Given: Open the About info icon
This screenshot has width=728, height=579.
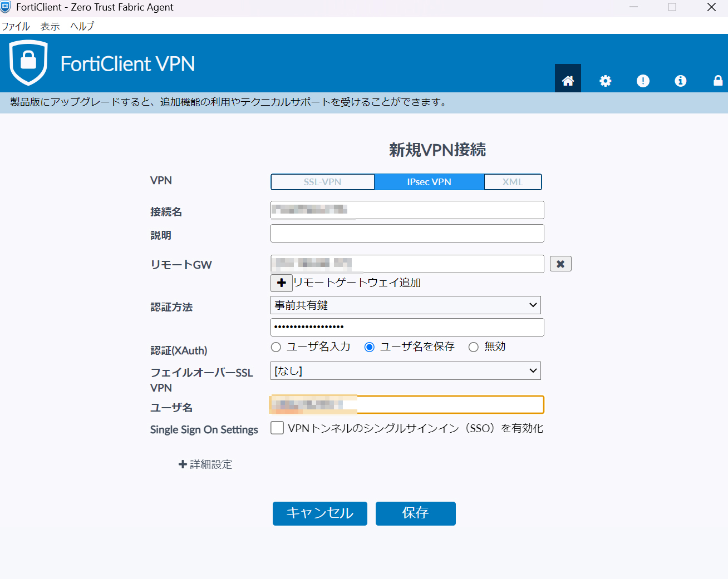Looking at the screenshot, I should (x=680, y=81).
